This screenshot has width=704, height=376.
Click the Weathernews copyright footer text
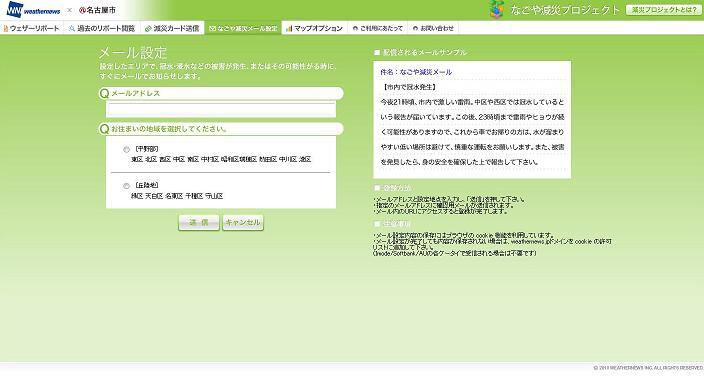pos(648,368)
